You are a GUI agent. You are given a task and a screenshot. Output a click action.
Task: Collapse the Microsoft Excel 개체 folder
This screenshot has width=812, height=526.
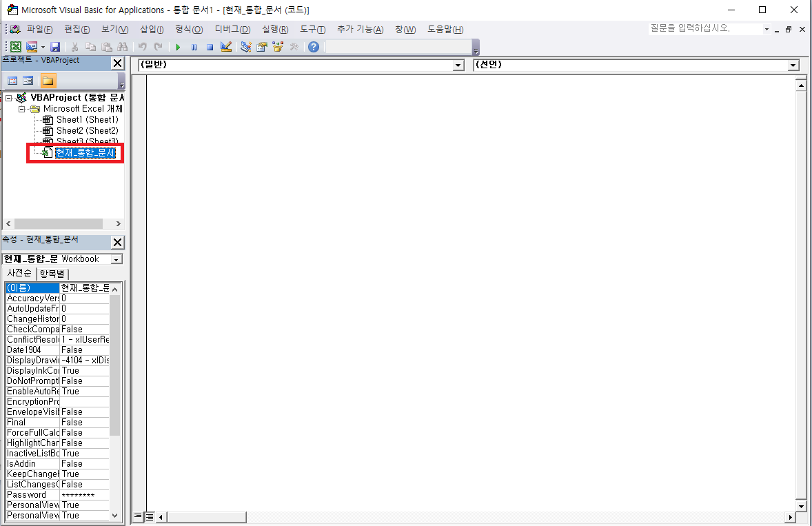[x=21, y=109]
